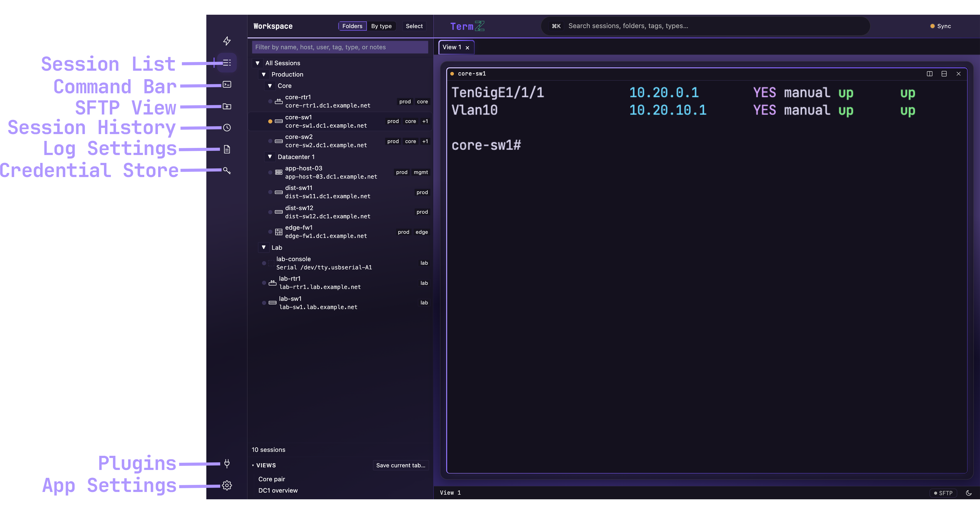Open the core-rtr1 session
The height and width of the screenshot is (514, 980).
point(340,101)
